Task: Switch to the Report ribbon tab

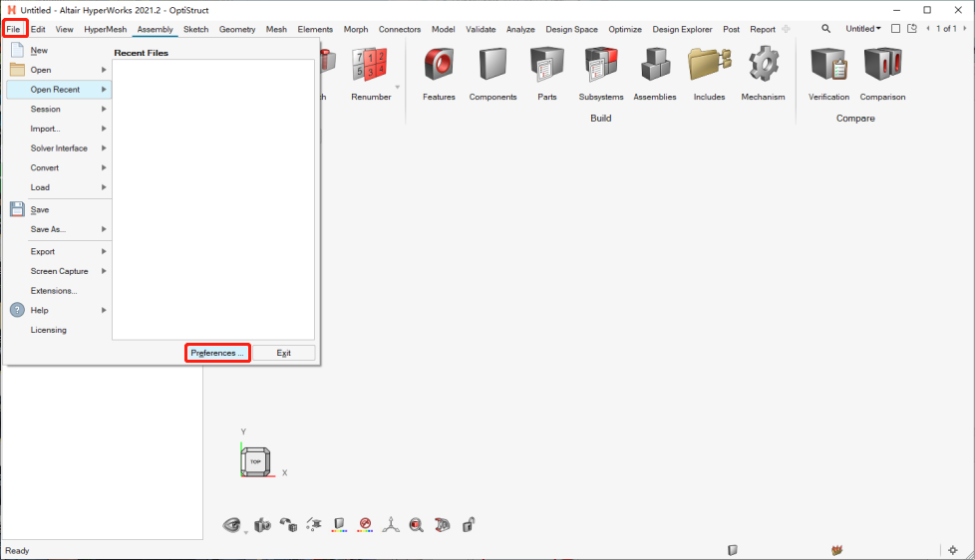Action: tap(763, 29)
